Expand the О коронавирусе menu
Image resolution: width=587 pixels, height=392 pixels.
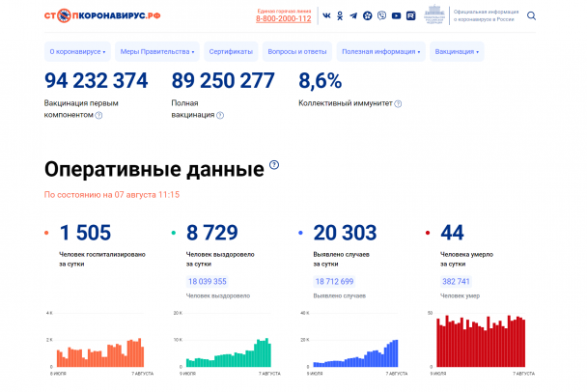point(77,52)
